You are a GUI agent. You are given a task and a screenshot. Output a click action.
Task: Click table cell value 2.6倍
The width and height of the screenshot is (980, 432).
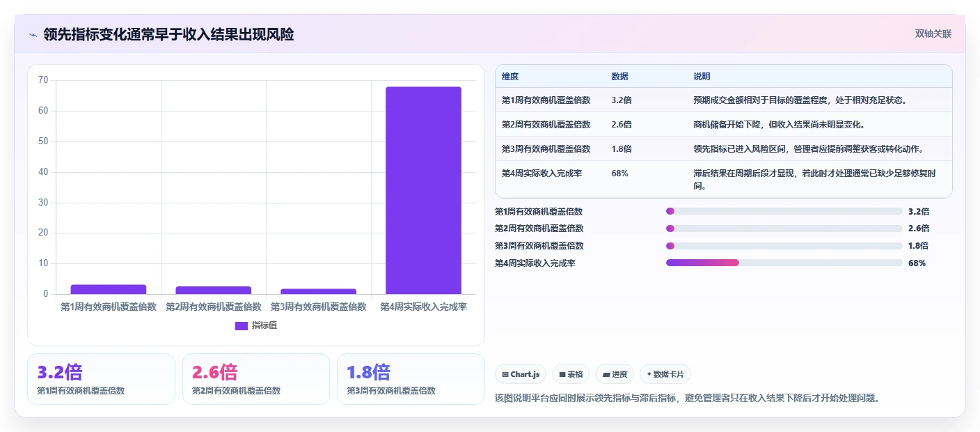coord(622,125)
